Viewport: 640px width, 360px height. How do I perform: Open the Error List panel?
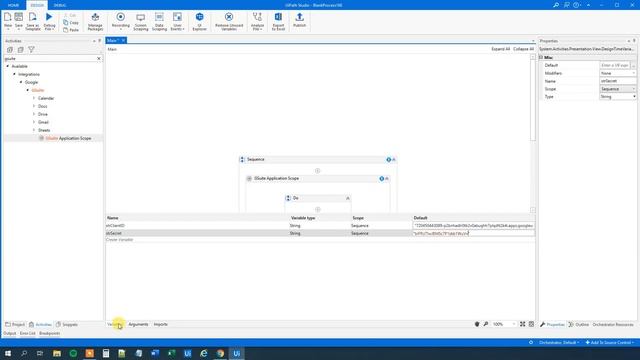point(27,333)
